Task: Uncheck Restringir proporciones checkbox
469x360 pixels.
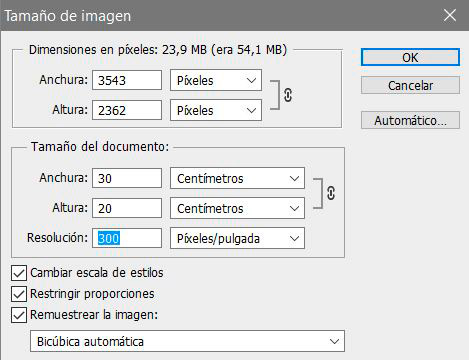Action: (19, 294)
